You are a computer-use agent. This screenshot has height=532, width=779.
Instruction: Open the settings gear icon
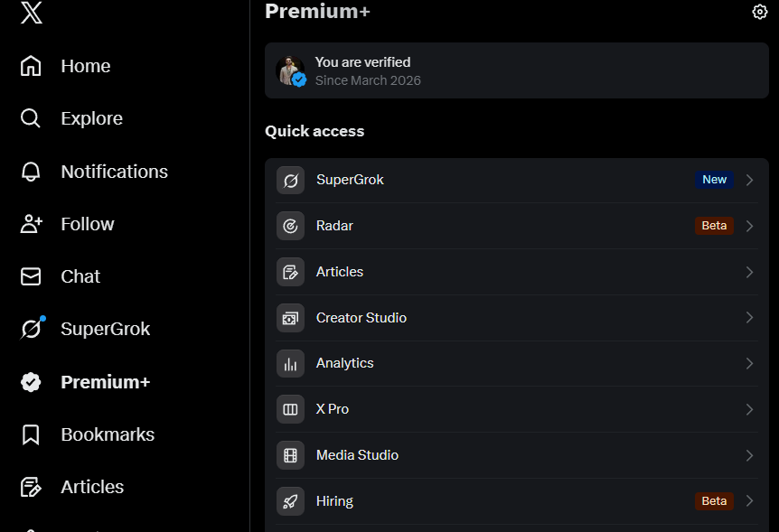760,12
